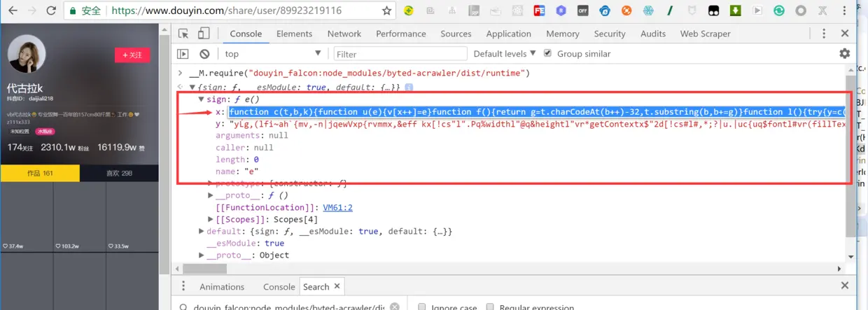Click the OFF extension icon
The image size is (868, 310).
[583, 10]
